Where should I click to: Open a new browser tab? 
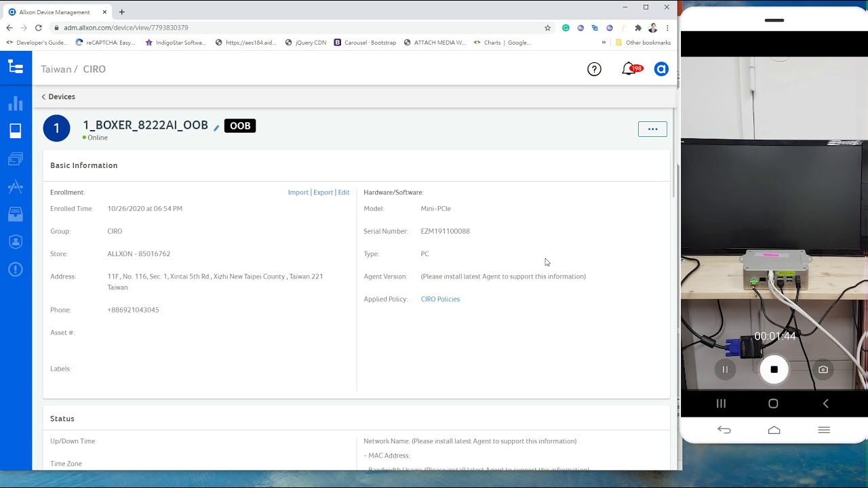122,12
